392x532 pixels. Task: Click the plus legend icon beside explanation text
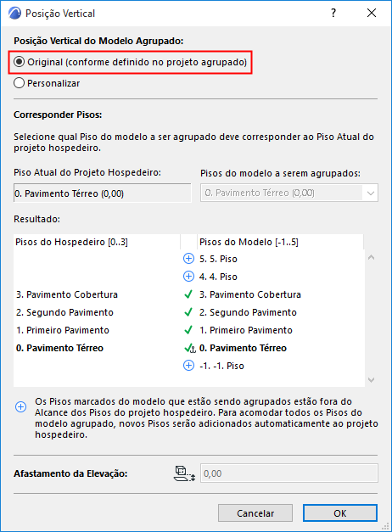20,406
